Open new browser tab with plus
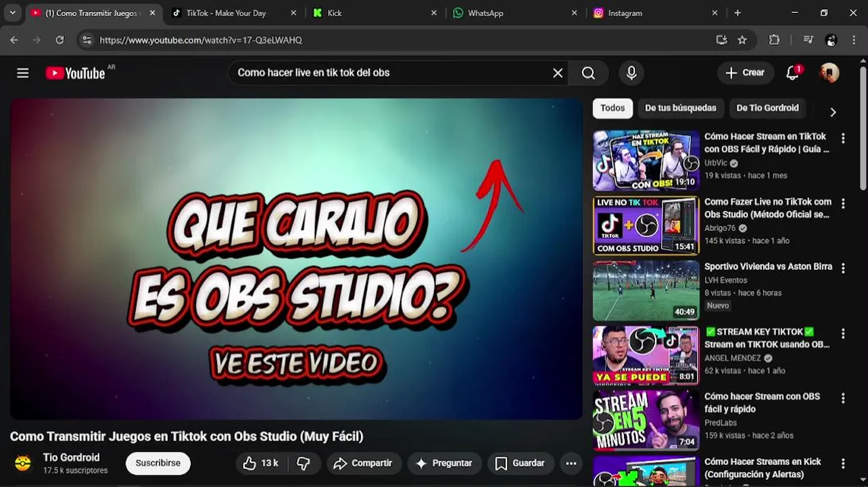The height and width of the screenshot is (487, 868). click(x=738, y=13)
